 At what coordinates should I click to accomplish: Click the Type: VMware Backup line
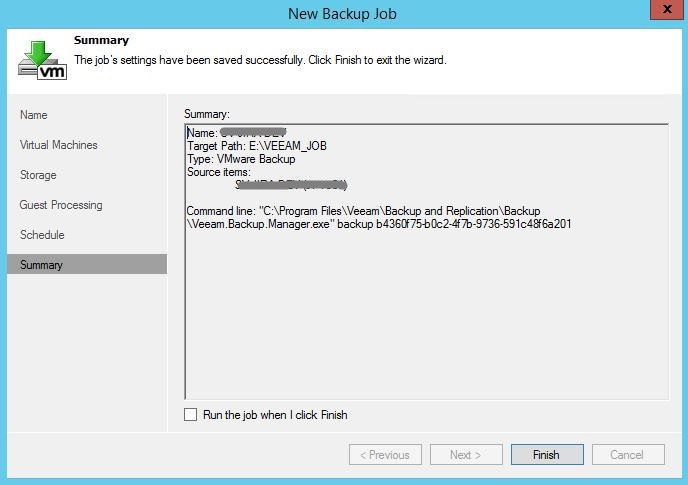(x=241, y=159)
